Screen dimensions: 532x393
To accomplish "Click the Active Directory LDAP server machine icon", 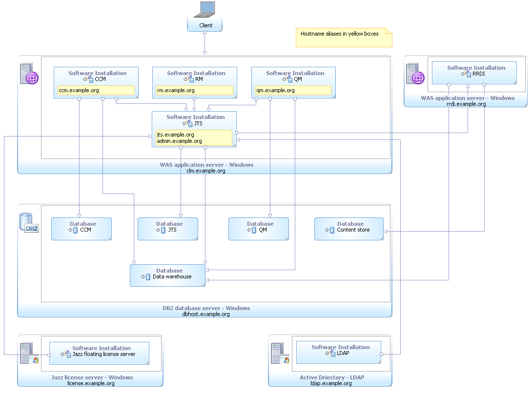I will pos(280,353).
